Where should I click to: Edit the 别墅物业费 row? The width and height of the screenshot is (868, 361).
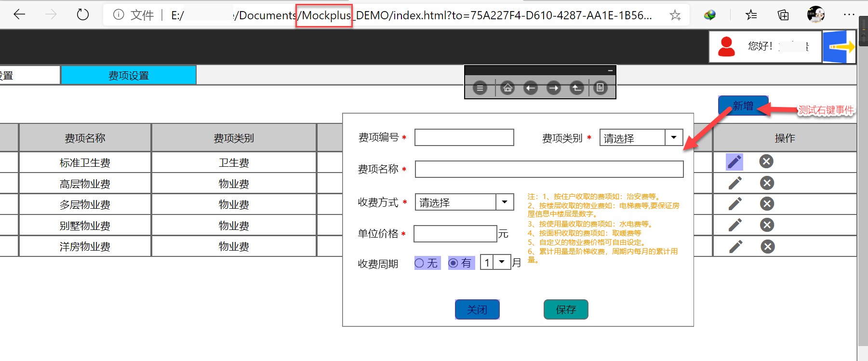click(735, 225)
